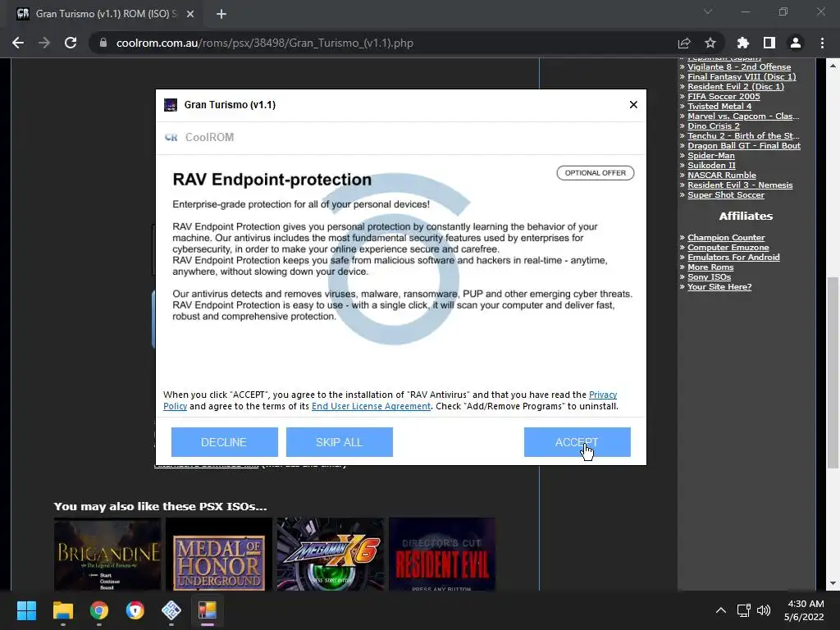840x630 pixels.
Task: Open the blue diamond app taskbar icon
Action: [171, 610]
